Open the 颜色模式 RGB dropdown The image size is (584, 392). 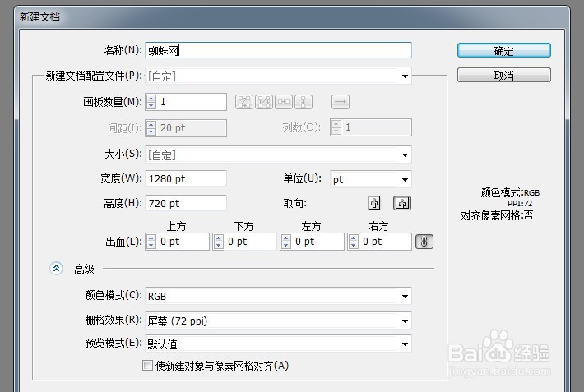[x=278, y=297]
